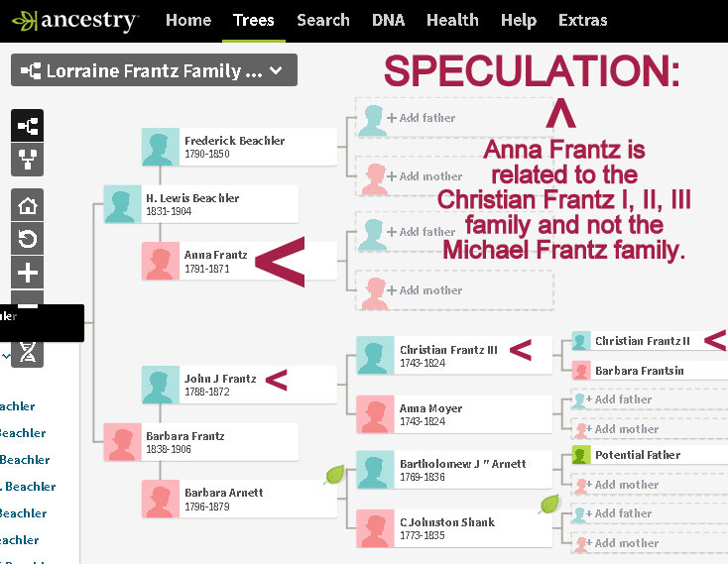Open the leaf hint on Bartholomew Arnett
Image resolution: width=728 pixels, height=564 pixels.
click(334, 475)
